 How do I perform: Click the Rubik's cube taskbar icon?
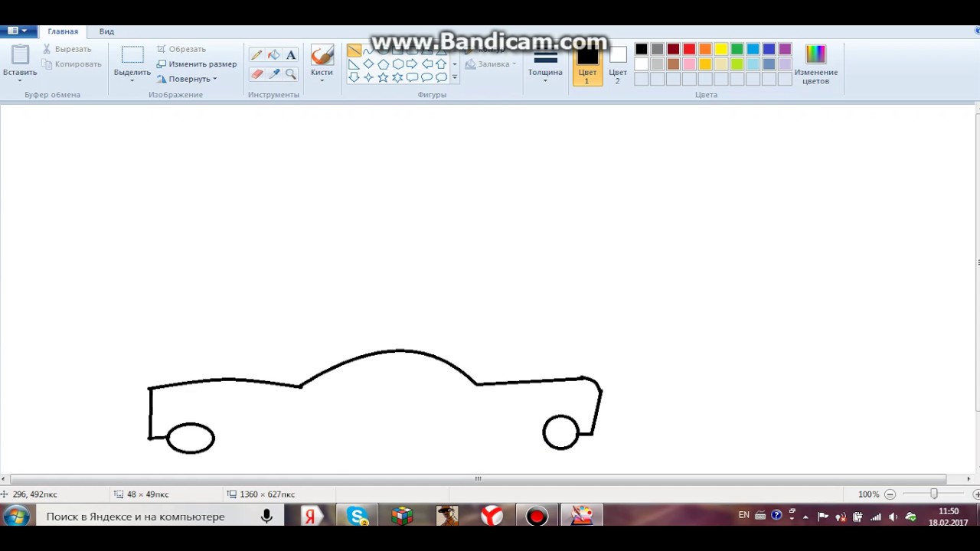coord(402,517)
